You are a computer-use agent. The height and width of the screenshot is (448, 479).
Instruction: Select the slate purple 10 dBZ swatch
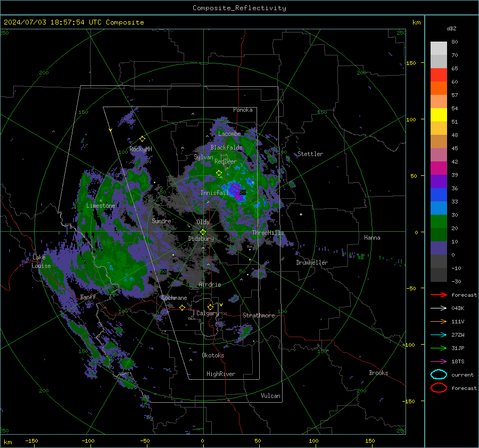pyautogui.click(x=439, y=248)
